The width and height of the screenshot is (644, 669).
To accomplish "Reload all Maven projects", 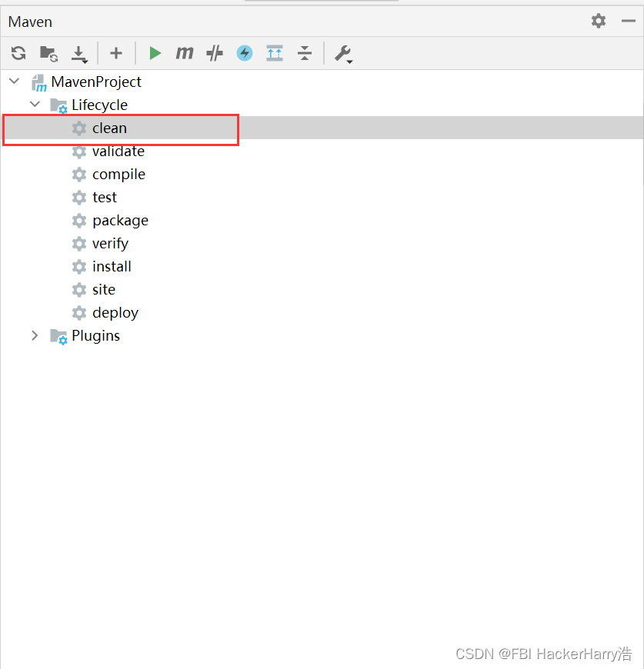I will click(x=18, y=53).
